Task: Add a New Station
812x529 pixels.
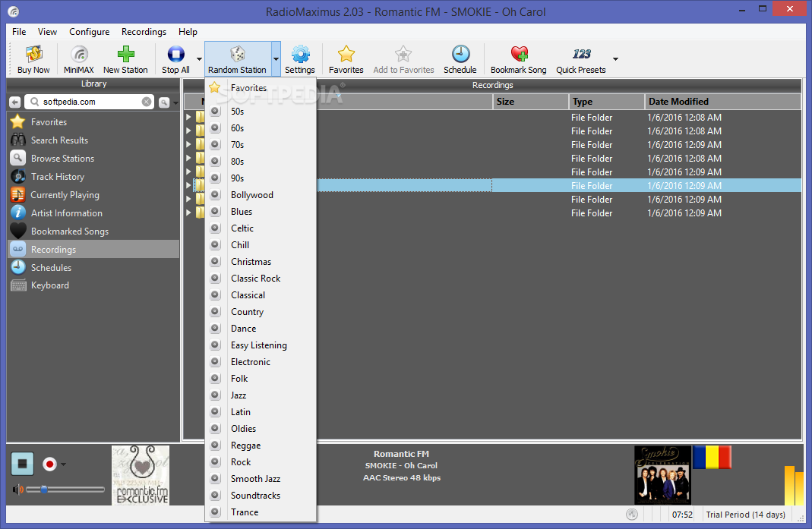Action: coord(125,59)
